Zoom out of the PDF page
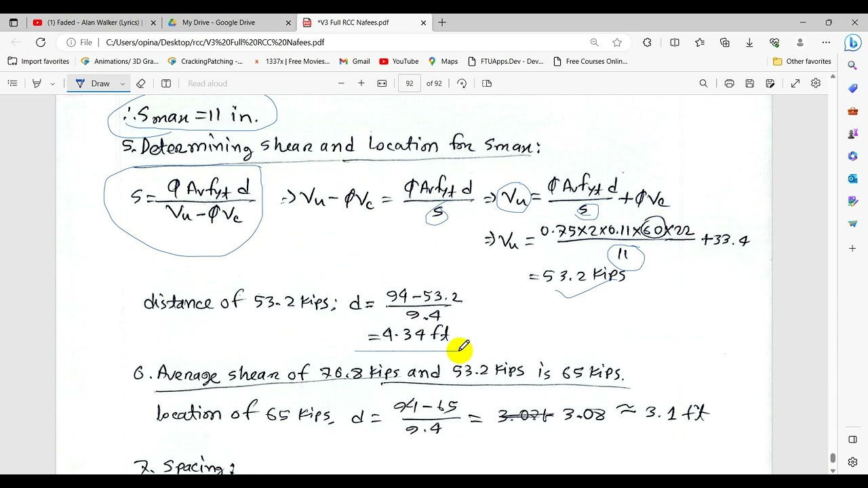868x488 pixels. [341, 83]
